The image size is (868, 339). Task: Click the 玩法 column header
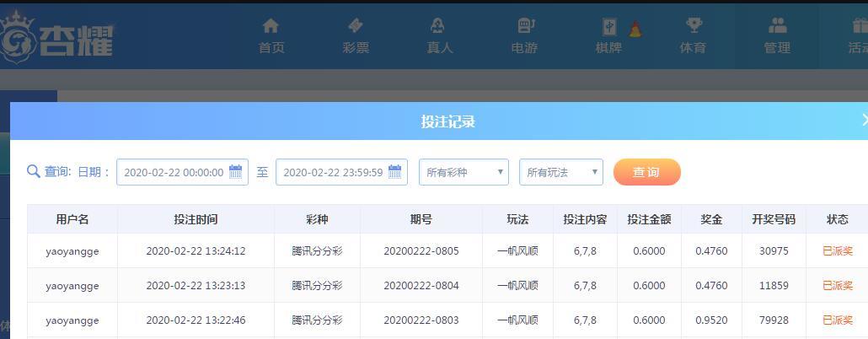pyautogui.click(x=517, y=219)
